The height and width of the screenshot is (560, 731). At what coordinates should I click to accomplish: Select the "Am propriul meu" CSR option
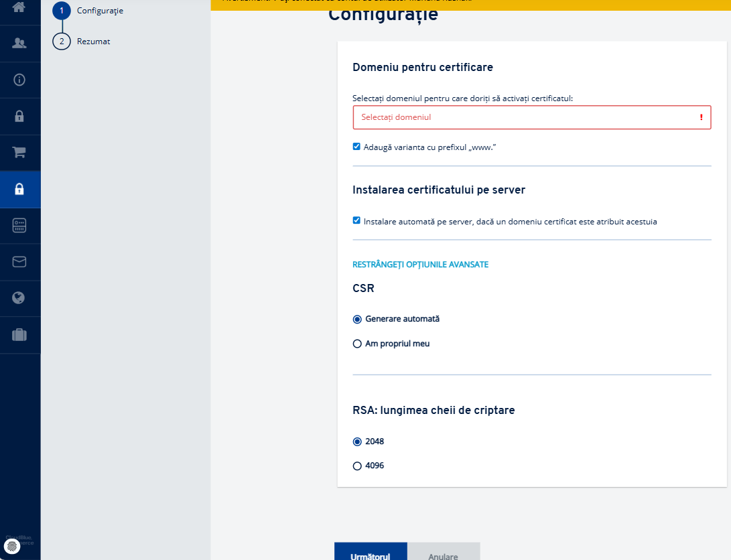pos(357,344)
